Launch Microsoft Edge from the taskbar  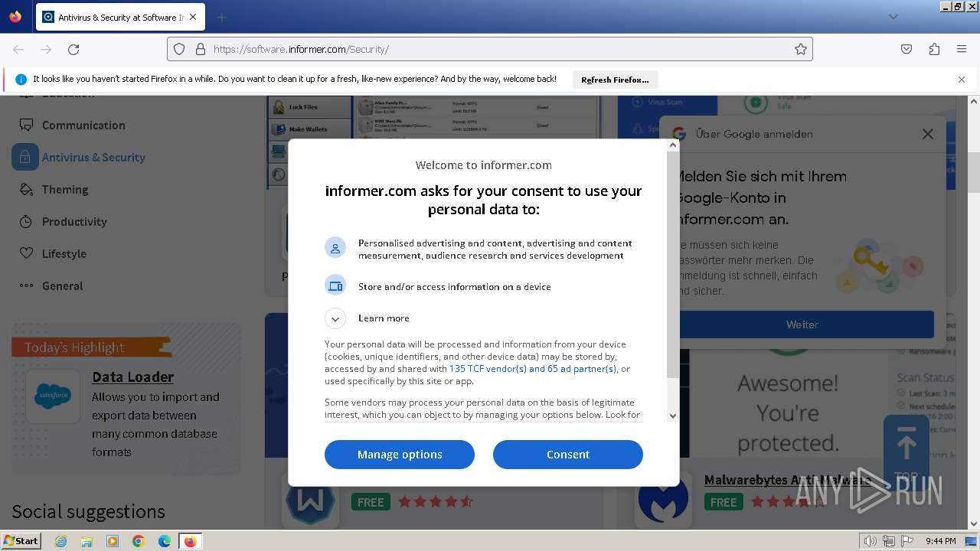click(x=165, y=541)
